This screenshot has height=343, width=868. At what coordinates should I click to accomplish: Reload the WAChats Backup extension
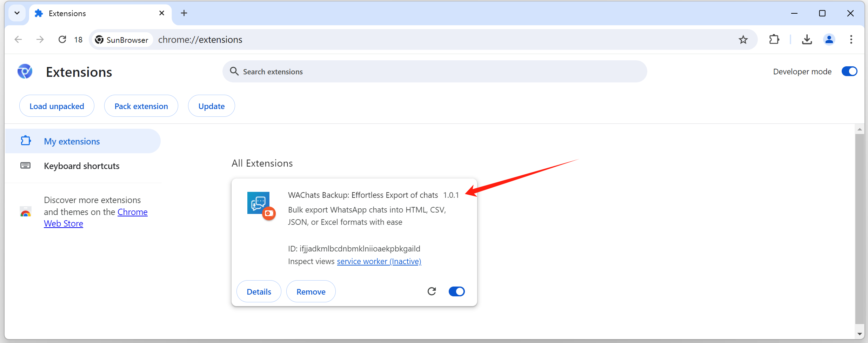point(432,291)
